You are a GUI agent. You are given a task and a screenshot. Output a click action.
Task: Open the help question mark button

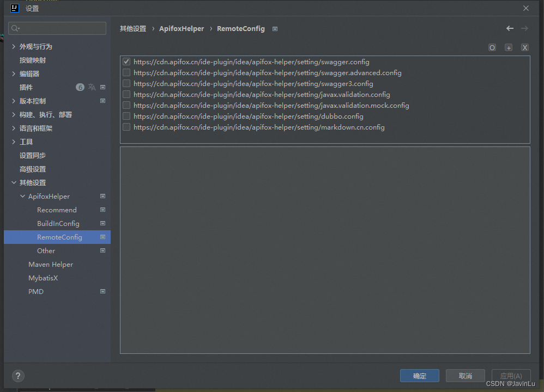coord(18,376)
